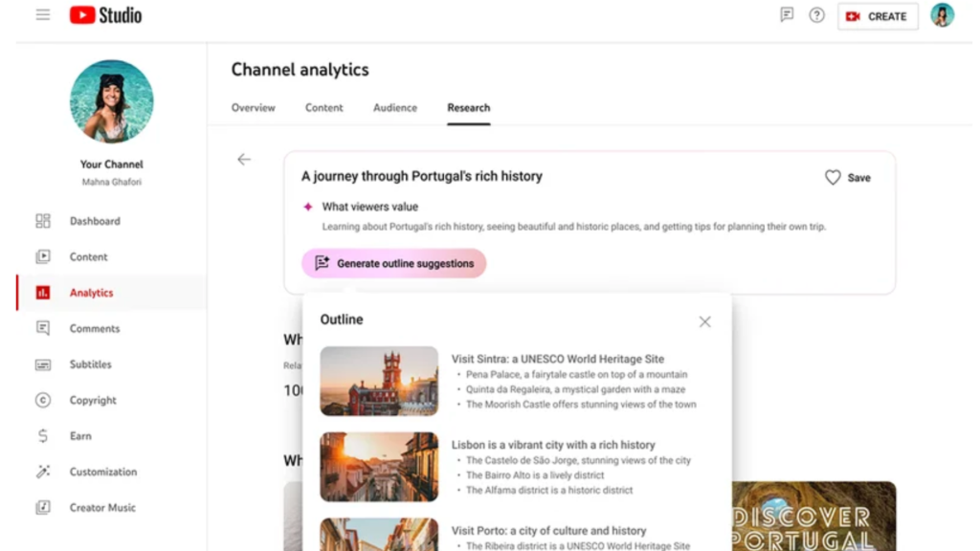This screenshot has width=980, height=551.
Task: Open Creator Music in the sidebar
Action: pos(102,508)
